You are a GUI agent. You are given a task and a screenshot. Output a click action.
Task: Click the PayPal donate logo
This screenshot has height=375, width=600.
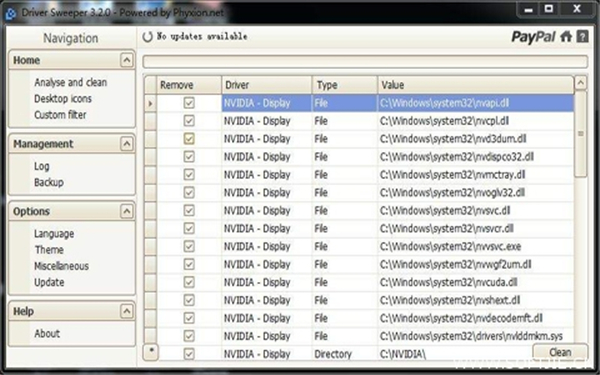(x=533, y=37)
